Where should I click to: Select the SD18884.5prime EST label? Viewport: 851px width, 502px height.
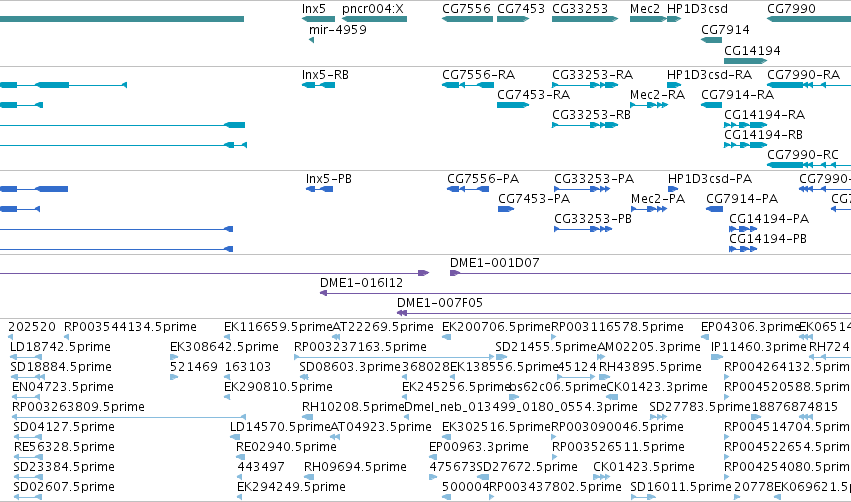[x=61, y=367]
